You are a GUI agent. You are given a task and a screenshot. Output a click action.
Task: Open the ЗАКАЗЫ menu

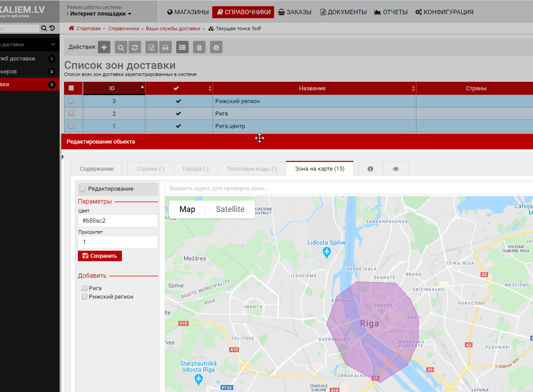295,12
